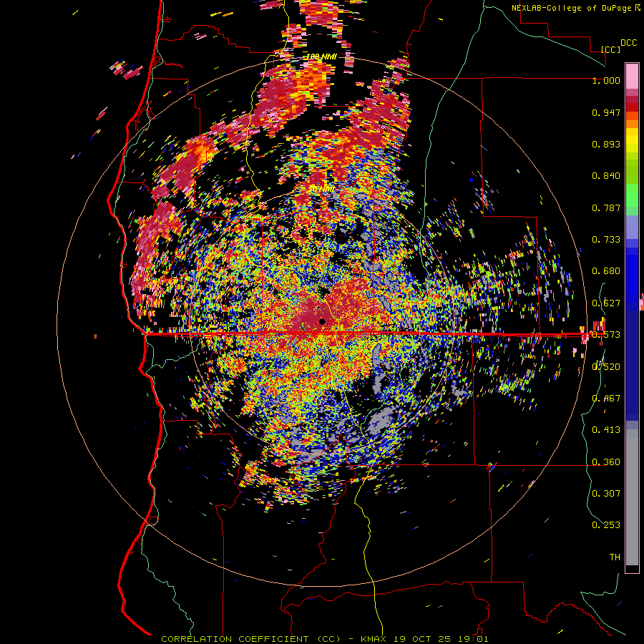Screen dimensions: 644x644
Task: Click the 0.840 color scale value
Action: [606, 176]
